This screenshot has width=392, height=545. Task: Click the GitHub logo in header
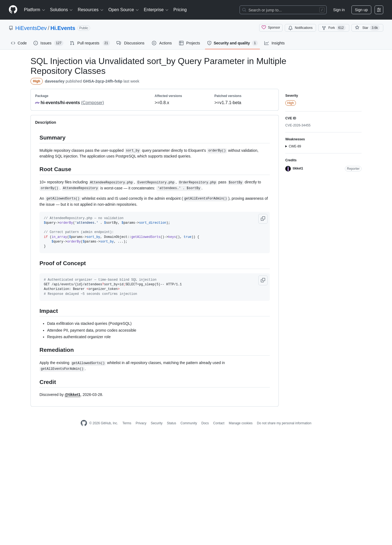tap(13, 10)
